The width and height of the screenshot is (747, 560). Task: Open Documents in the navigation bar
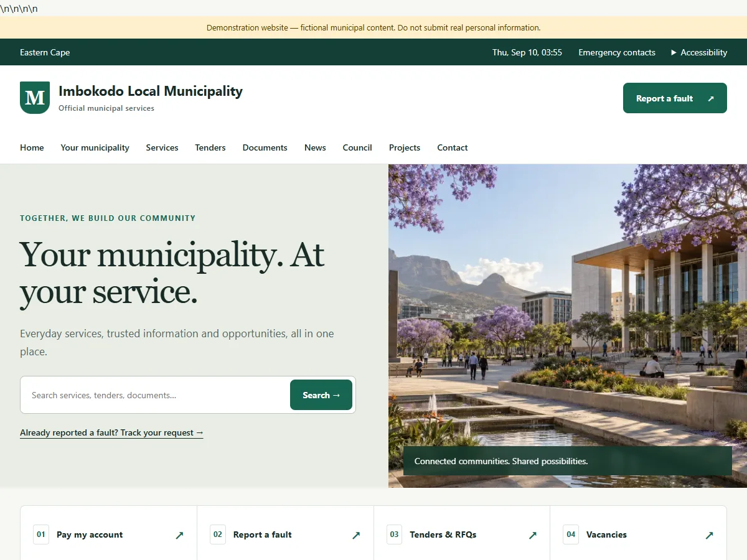point(265,147)
